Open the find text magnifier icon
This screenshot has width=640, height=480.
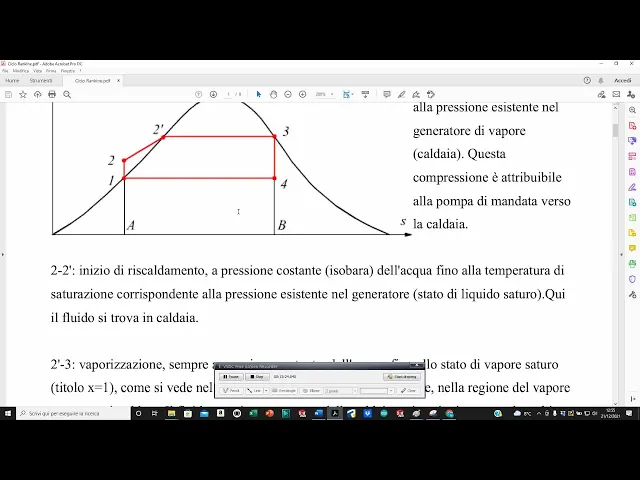(67, 95)
